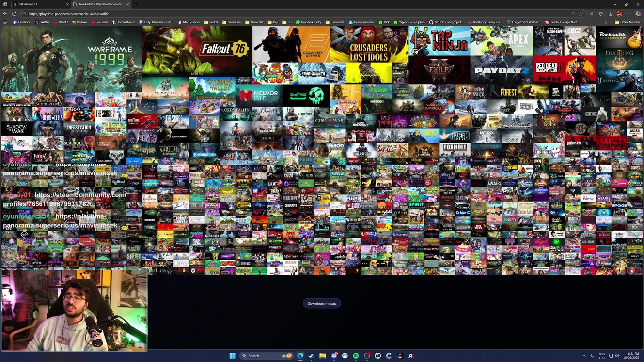Select the Infestation game tile
Viewport: 644px width, 362px height.
78,128
